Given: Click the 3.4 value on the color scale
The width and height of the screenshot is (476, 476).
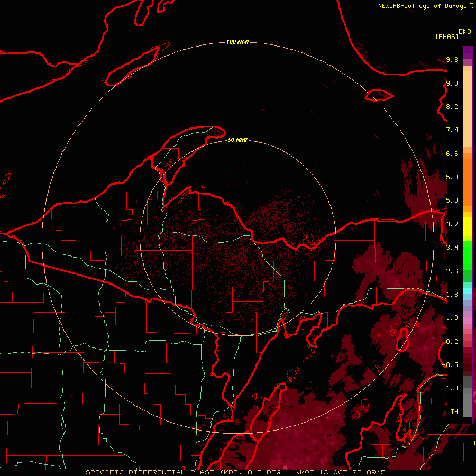Looking at the screenshot, I should 452,248.
